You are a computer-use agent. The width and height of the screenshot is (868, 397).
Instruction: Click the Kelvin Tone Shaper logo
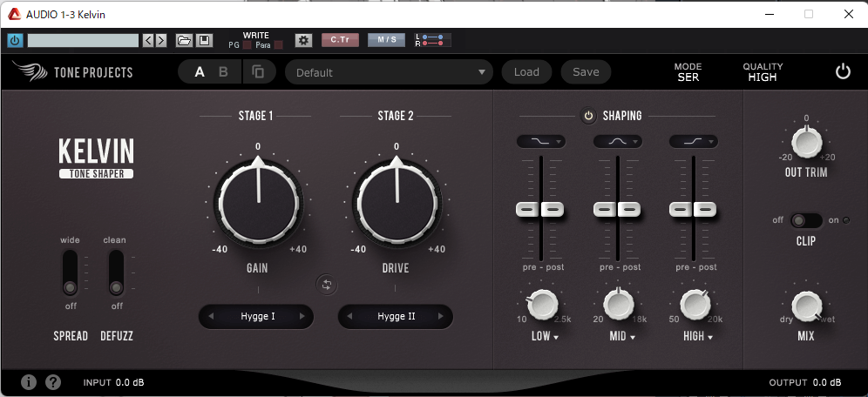97,158
